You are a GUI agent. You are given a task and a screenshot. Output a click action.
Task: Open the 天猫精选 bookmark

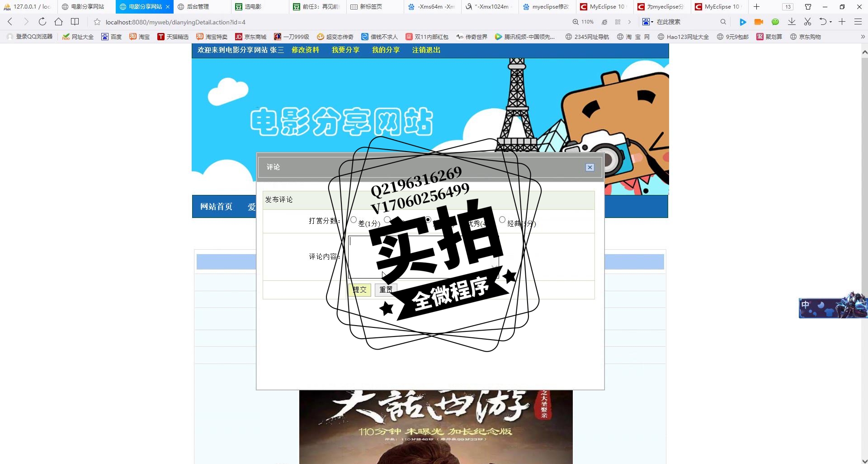click(x=173, y=37)
